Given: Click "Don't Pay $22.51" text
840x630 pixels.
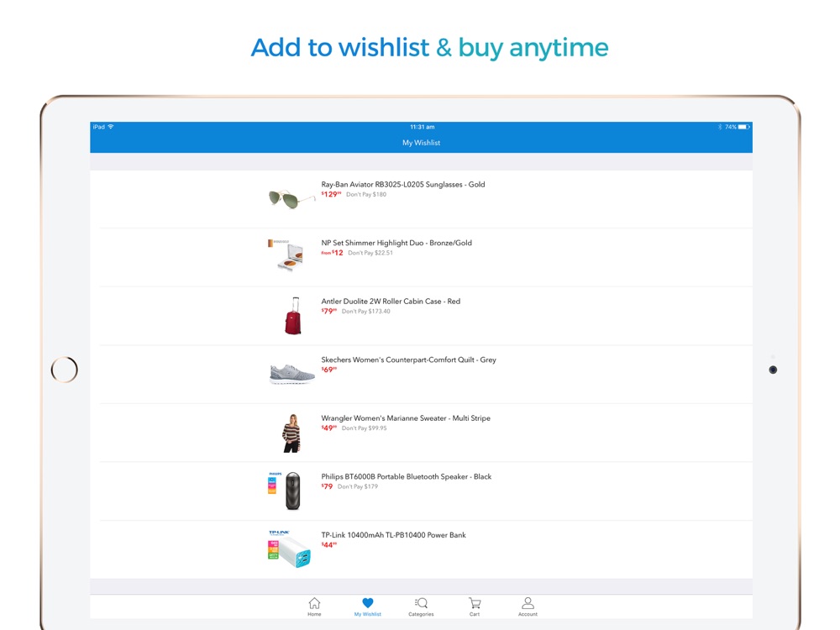Looking at the screenshot, I should 370,253.
